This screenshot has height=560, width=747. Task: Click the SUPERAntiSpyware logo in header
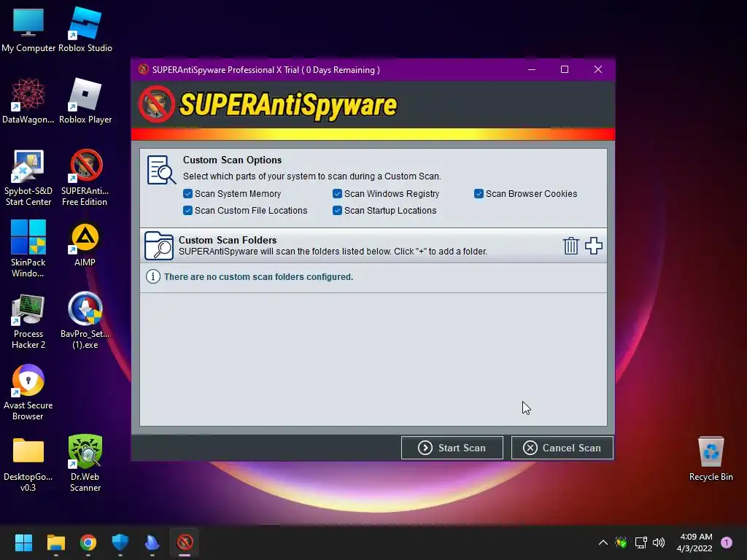268,104
